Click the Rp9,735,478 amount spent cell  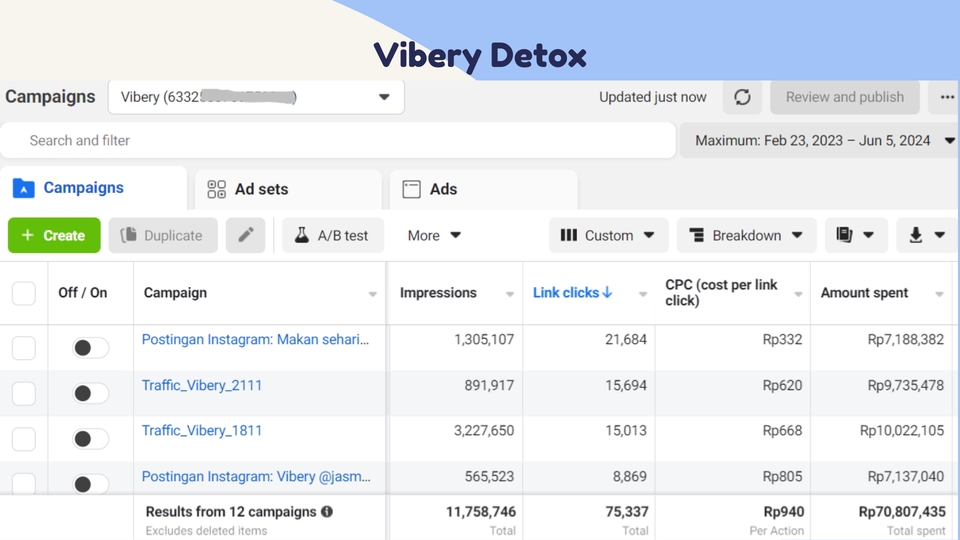pyautogui.click(x=906, y=385)
